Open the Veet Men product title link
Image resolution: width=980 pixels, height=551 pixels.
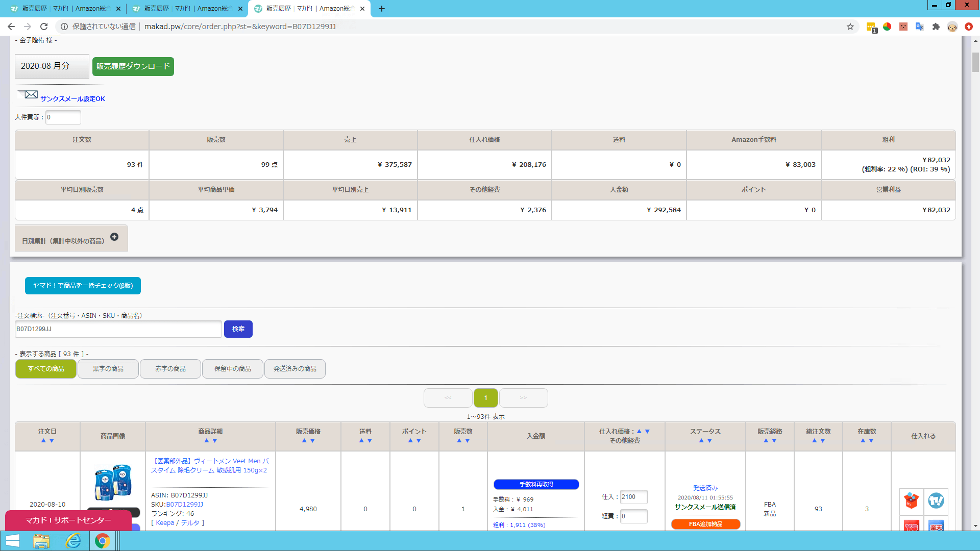(x=210, y=466)
